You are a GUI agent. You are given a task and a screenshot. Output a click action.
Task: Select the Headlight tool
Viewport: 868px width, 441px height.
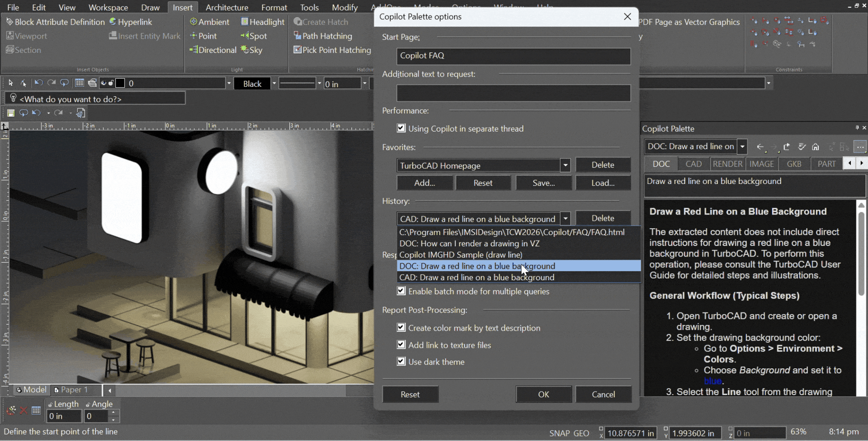263,22
